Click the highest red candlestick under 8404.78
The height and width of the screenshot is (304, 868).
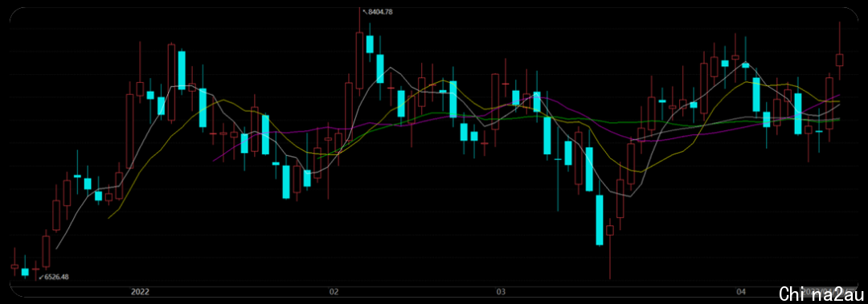click(x=359, y=60)
